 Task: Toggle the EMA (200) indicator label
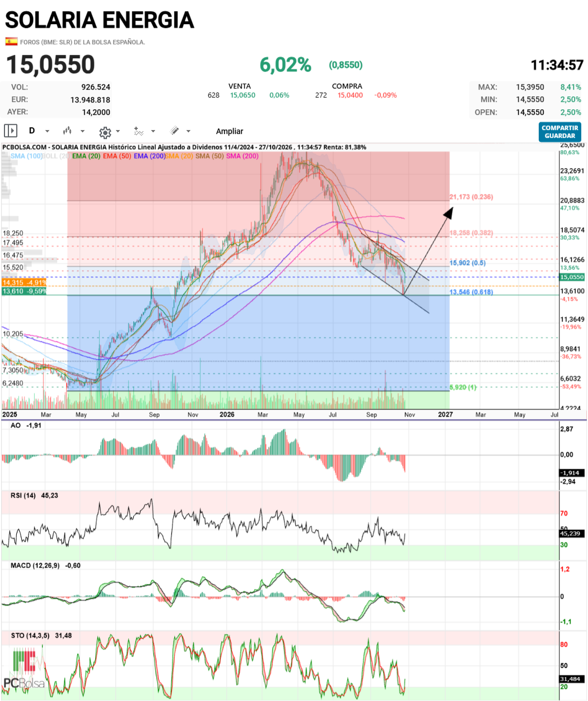(x=149, y=156)
